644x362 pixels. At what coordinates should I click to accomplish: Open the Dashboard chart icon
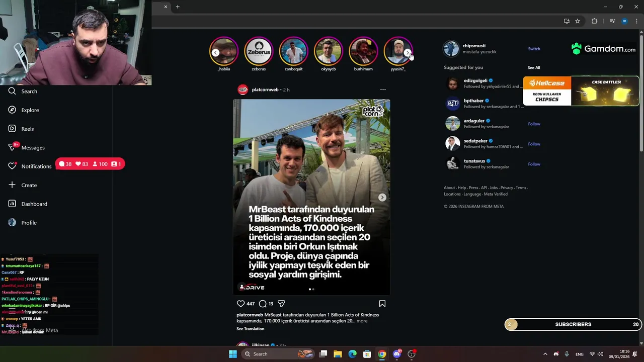click(x=12, y=204)
